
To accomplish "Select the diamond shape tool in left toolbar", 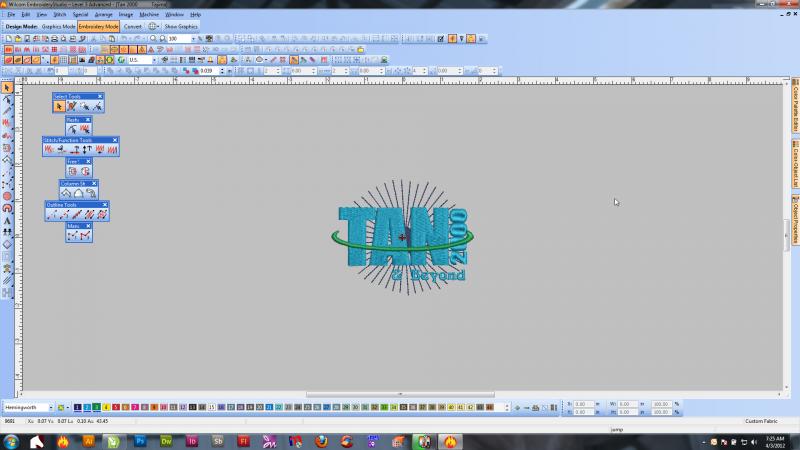I will click(7, 244).
